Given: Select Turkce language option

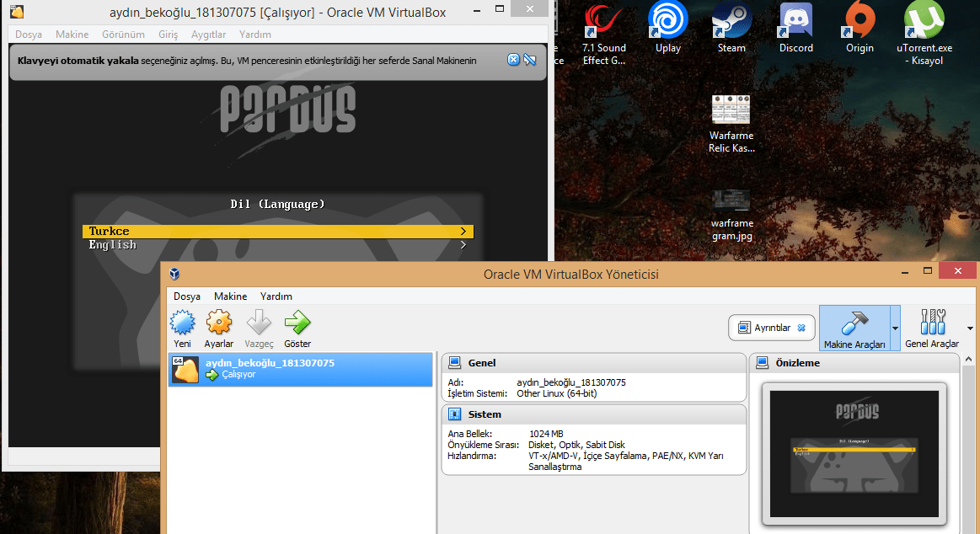Looking at the screenshot, I should [x=278, y=231].
